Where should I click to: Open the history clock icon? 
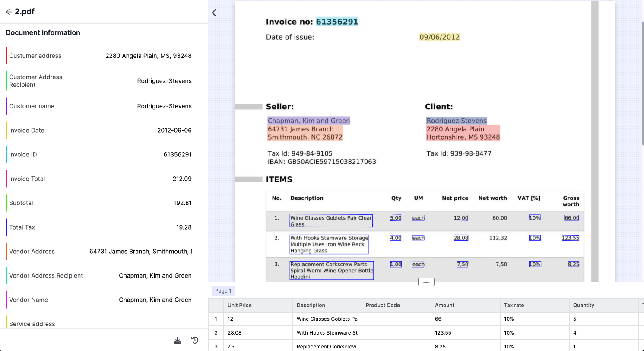tap(195, 341)
